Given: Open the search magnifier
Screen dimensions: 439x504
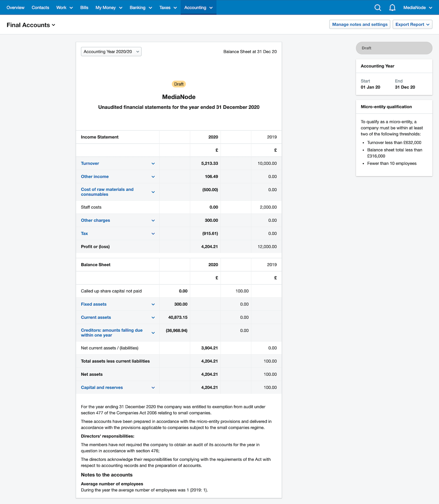Looking at the screenshot, I should tap(378, 7).
